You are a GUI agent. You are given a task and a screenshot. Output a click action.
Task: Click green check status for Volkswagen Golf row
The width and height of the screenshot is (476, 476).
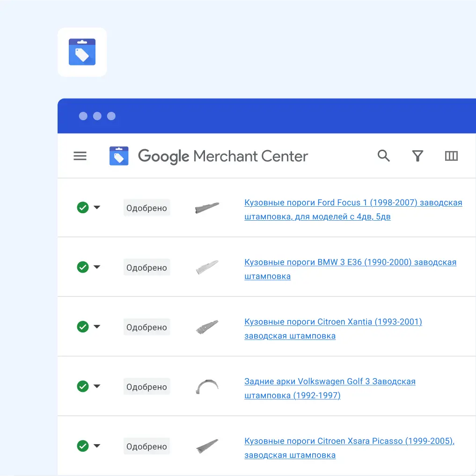point(83,386)
